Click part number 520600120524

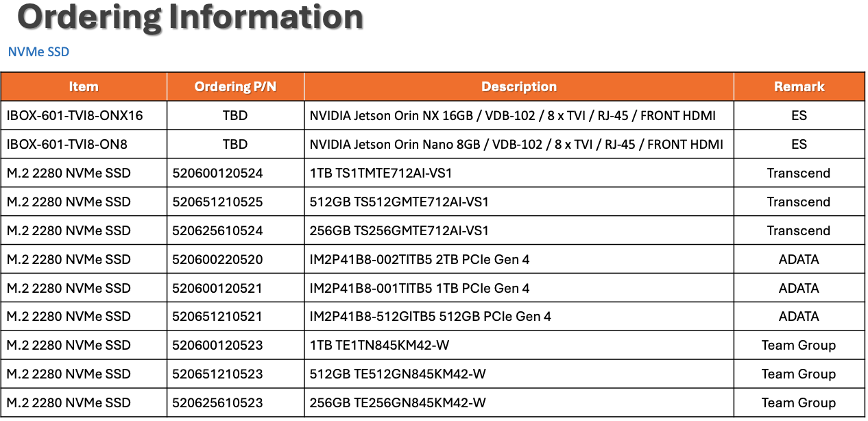tap(217, 173)
